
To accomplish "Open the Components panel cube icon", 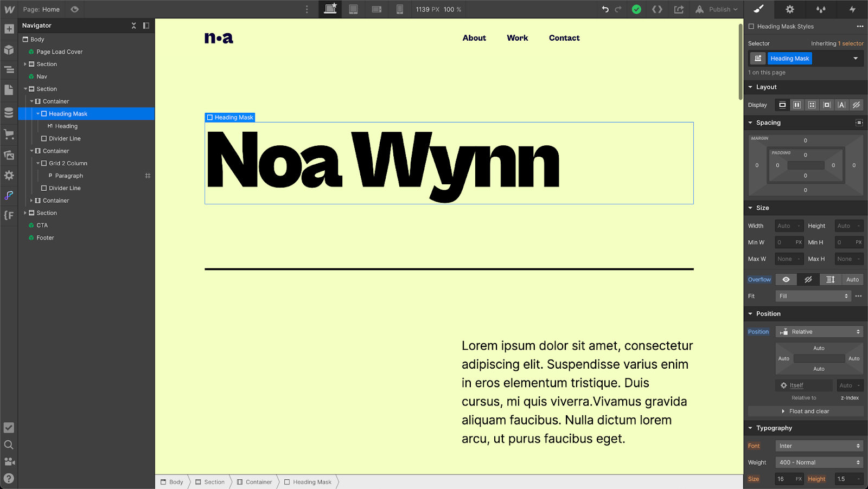I will (x=9, y=49).
